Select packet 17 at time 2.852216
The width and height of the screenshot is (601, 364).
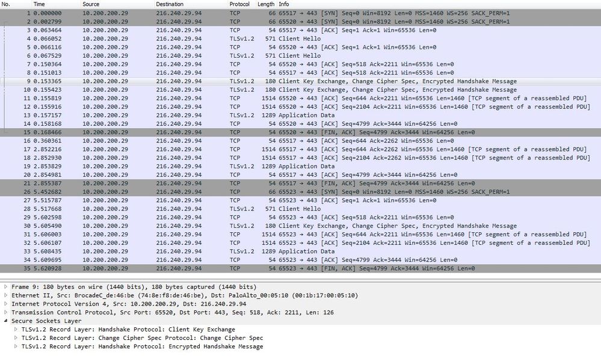(x=301, y=149)
